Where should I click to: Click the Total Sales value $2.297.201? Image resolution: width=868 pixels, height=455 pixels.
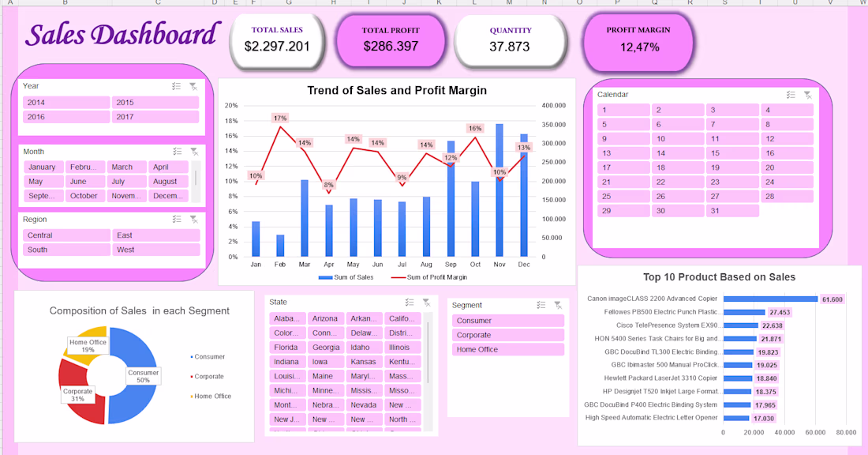pos(277,47)
